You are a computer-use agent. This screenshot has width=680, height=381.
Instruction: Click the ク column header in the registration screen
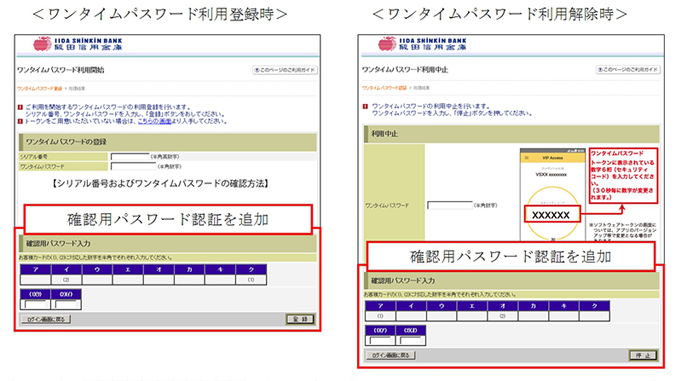[251, 270]
